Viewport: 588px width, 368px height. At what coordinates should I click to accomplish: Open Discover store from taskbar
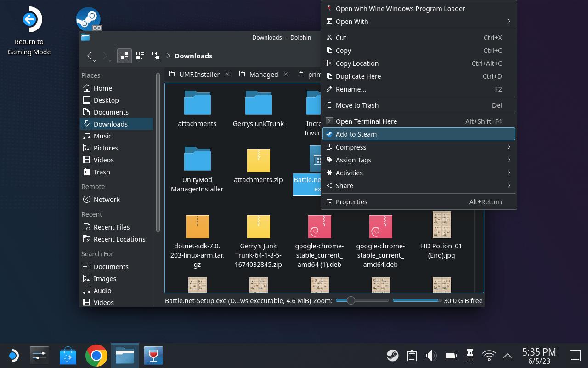point(68,356)
